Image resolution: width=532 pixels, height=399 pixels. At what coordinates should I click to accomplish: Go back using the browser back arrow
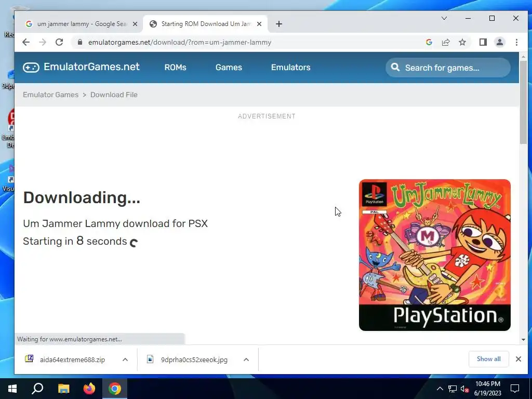[x=26, y=42]
